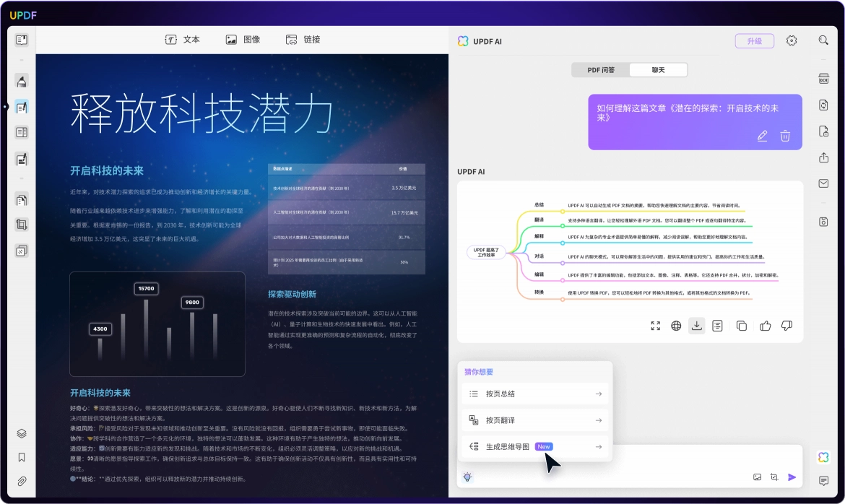Click the text document icon under mind map
The image size is (845, 504).
point(717,326)
